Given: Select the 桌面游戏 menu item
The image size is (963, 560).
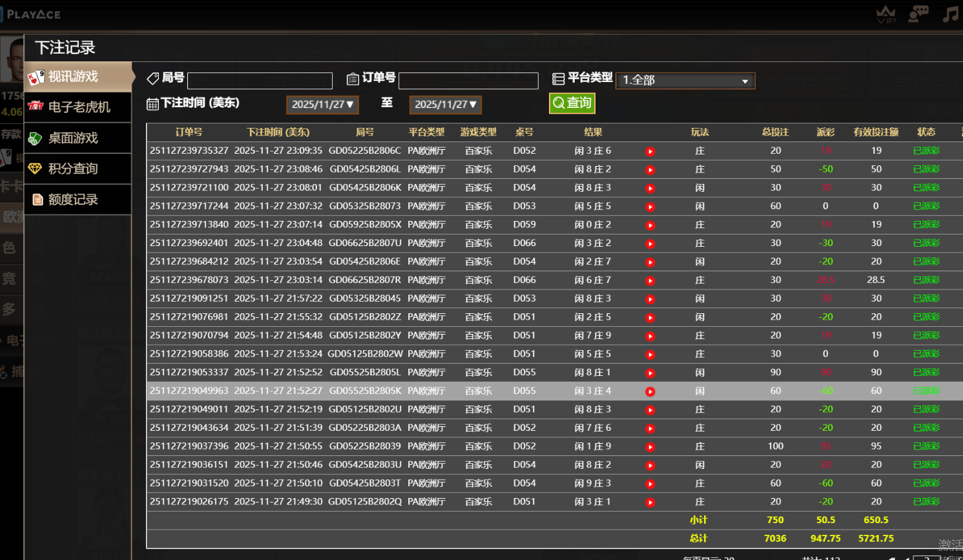Looking at the screenshot, I should click(78, 138).
